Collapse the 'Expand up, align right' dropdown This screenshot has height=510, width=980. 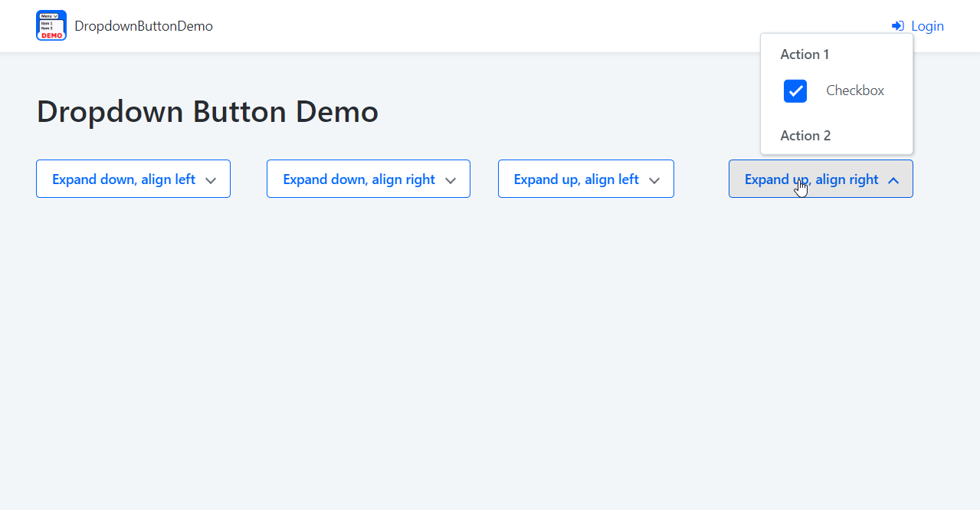pos(820,179)
